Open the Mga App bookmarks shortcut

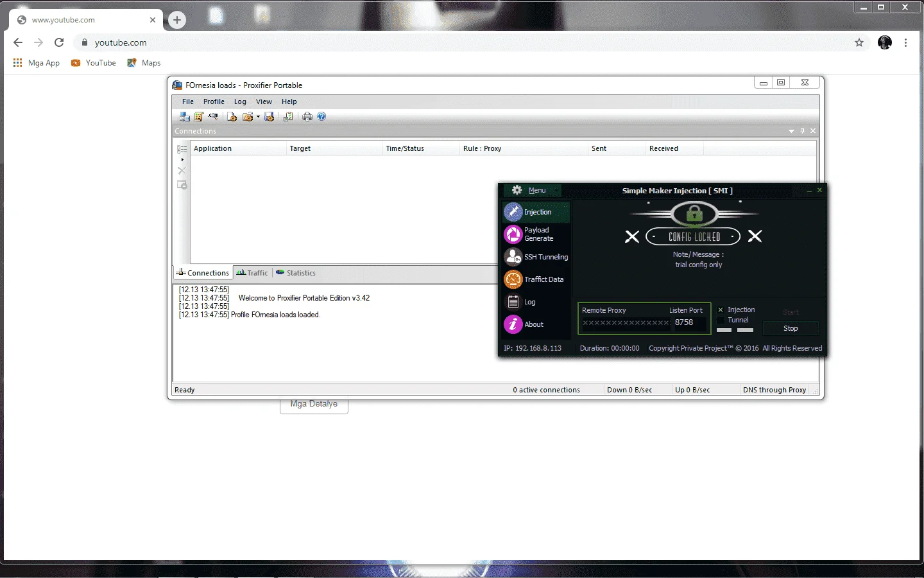point(37,63)
